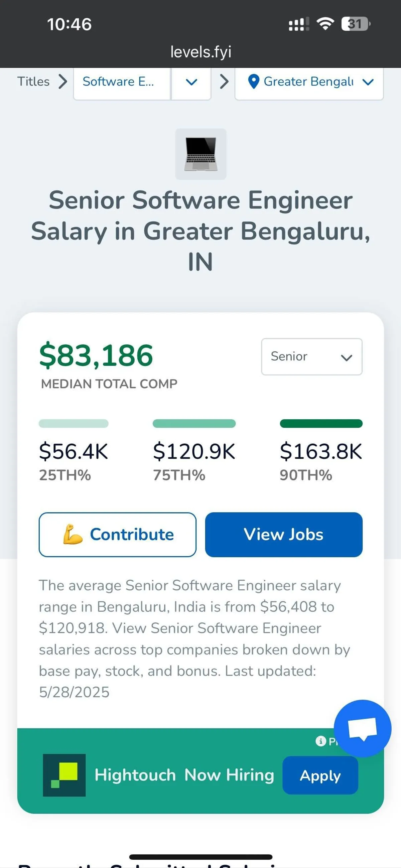The height and width of the screenshot is (868, 401).
Task: Tap the 25th percentile light green bar
Action: tap(74, 424)
